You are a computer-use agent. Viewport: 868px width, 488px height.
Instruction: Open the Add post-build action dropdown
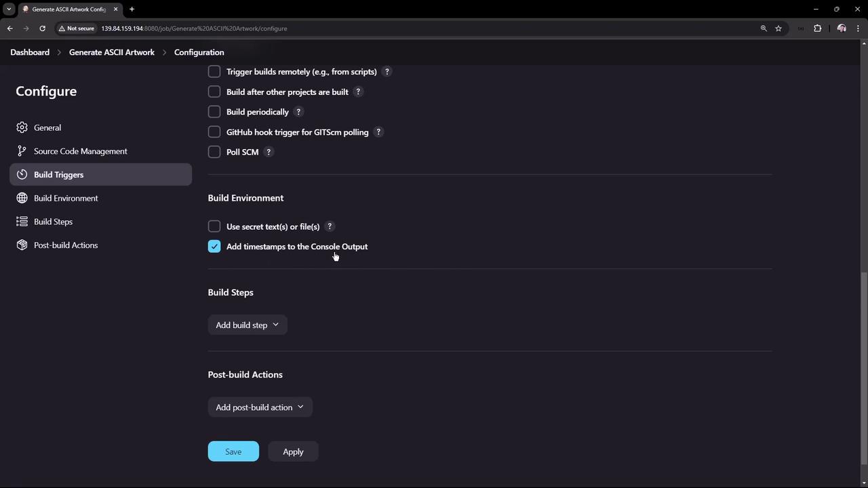(260, 407)
